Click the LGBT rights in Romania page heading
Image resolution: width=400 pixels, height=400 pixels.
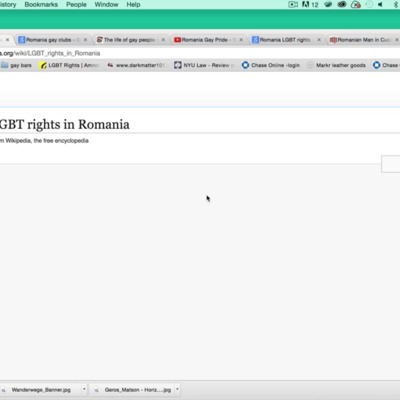coord(64,124)
